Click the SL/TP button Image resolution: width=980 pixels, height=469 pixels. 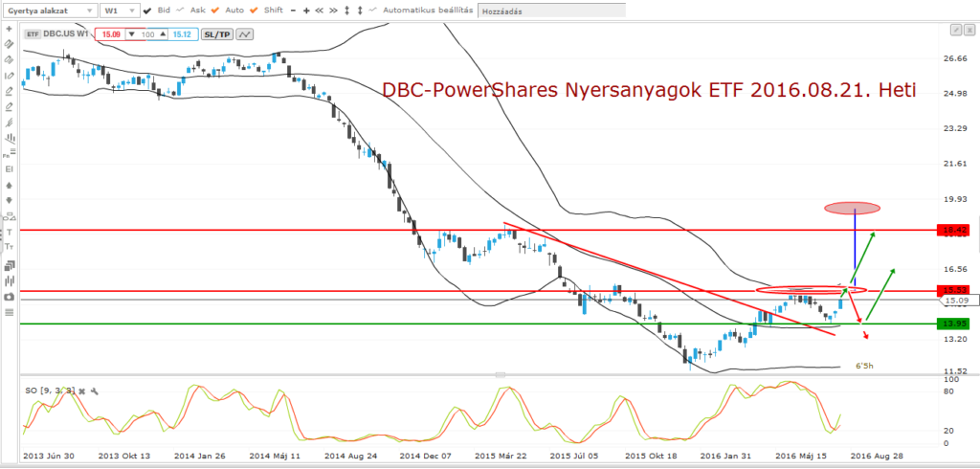coord(217,35)
